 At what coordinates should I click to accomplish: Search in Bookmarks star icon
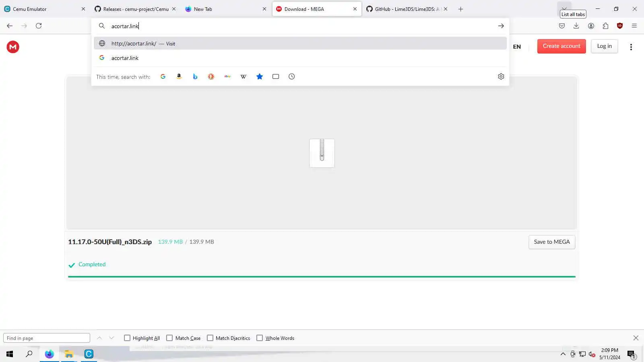tap(260, 76)
